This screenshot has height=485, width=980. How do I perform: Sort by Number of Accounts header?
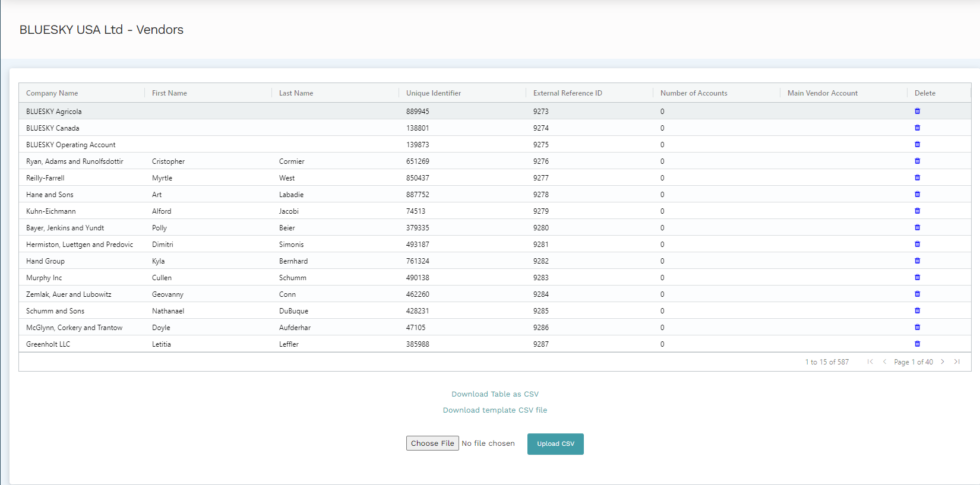click(x=694, y=93)
